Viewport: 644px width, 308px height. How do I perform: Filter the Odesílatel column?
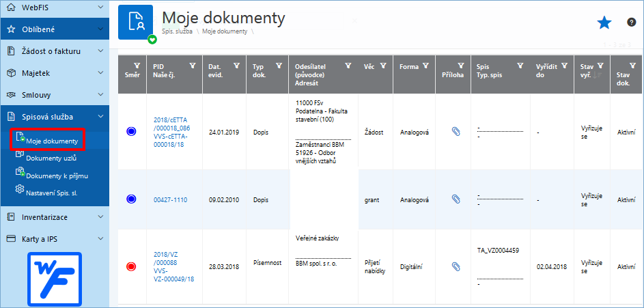pos(348,66)
